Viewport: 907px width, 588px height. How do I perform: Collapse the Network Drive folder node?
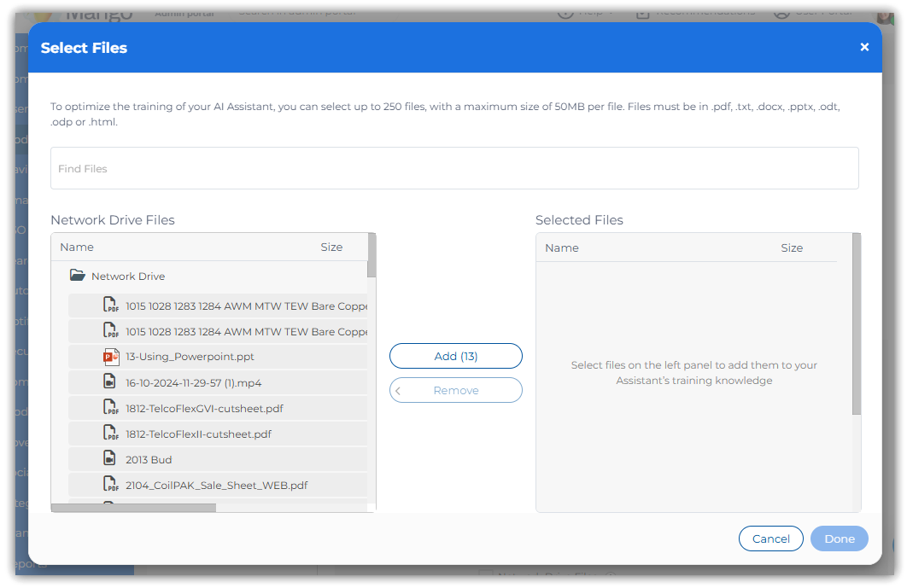click(x=78, y=276)
